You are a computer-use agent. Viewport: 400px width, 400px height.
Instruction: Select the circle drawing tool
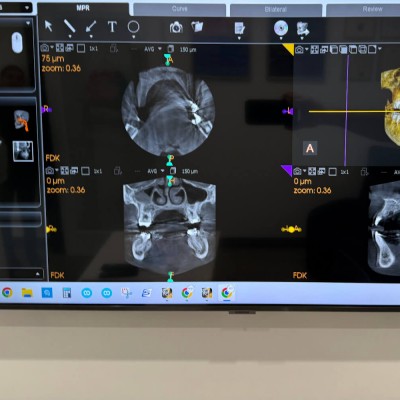click(133, 27)
